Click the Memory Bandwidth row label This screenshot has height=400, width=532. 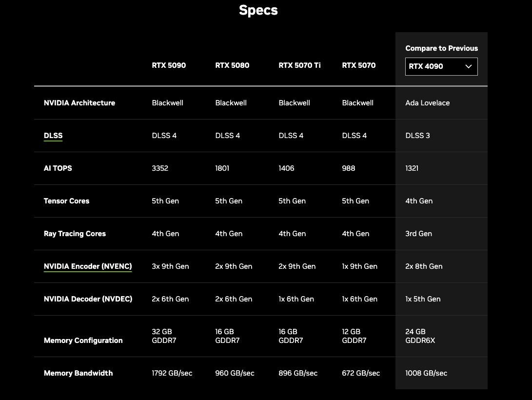(78, 373)
